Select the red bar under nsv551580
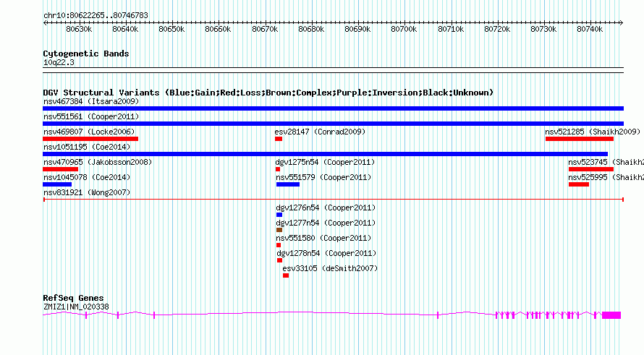This screenshot has height=355, width=644. pyautogui.click(x=279, y=245)
